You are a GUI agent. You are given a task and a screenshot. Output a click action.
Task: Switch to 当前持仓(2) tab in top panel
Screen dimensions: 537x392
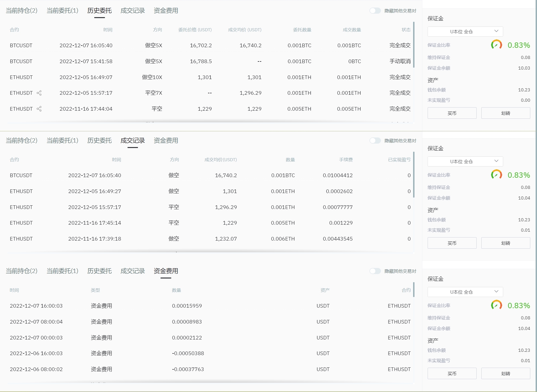22,11
